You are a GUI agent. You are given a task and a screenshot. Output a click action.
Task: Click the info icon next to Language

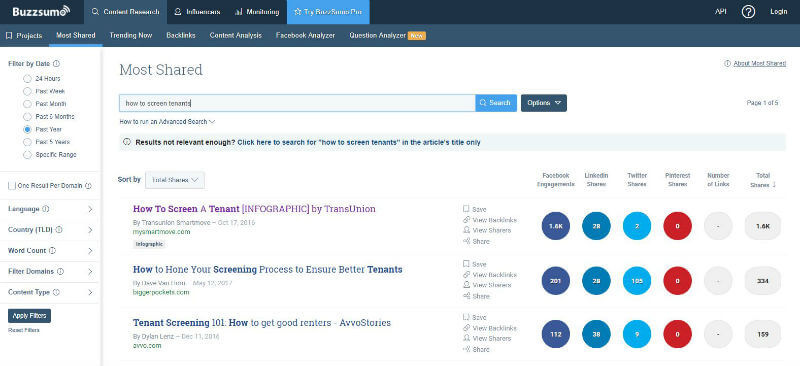[45, 209]
